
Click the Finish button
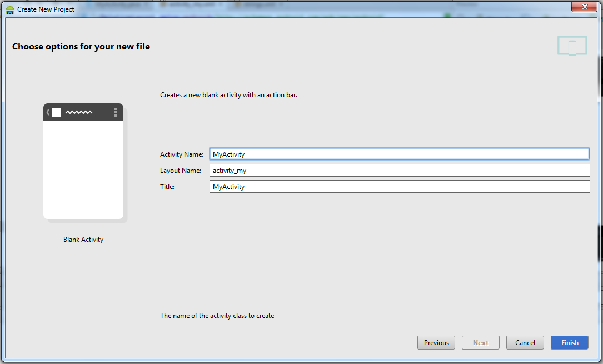[x=569, y=342]
